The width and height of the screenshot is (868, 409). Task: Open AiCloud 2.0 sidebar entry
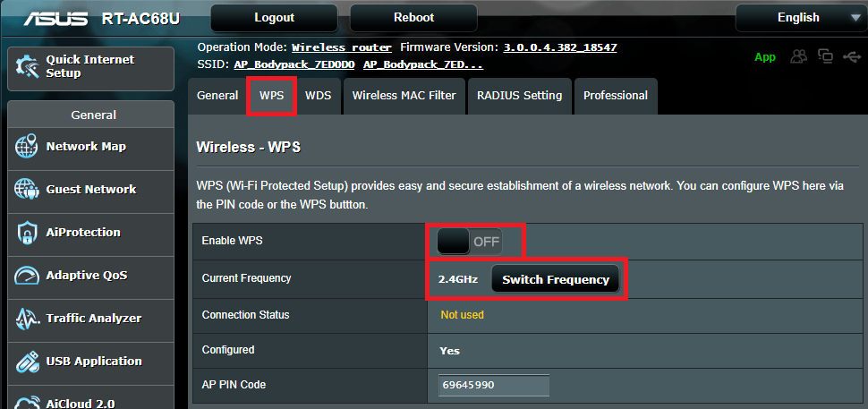tap(90, 398)
